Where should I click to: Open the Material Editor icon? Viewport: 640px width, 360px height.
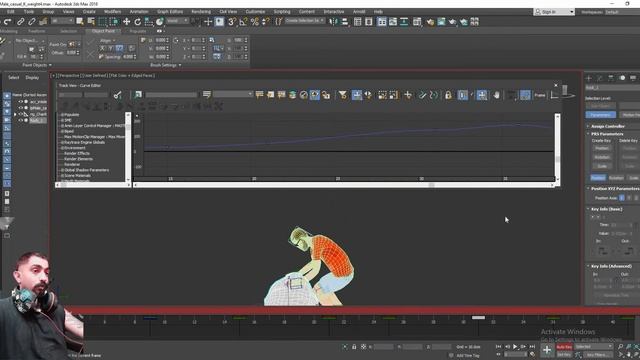[x=417, y=22]
